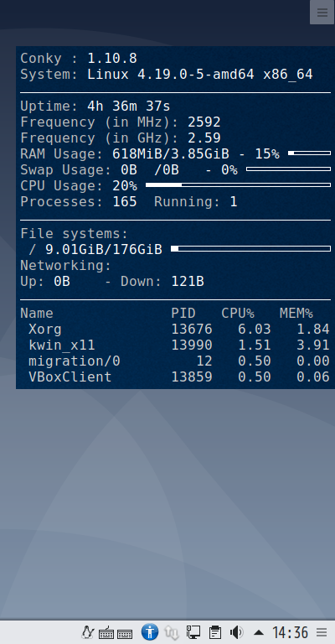335x644 pixels.
Task: Click the Conky version text 1.10.8
Action: (x=112, y=59)
